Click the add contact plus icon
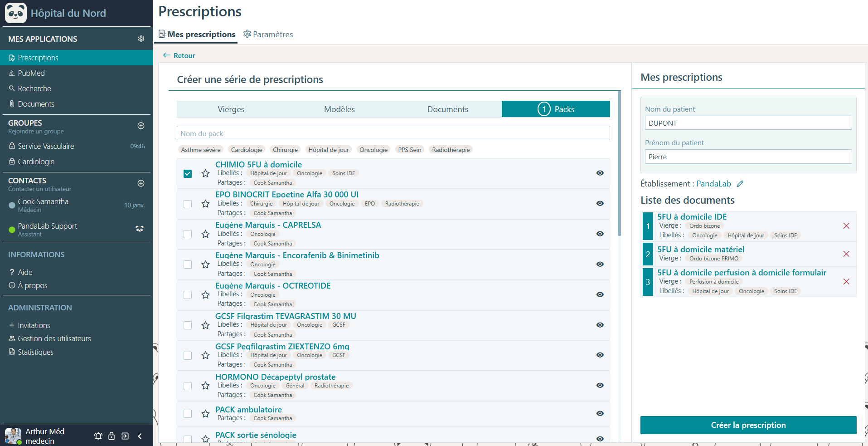868x446 pixels. click(x=141, y=183)
